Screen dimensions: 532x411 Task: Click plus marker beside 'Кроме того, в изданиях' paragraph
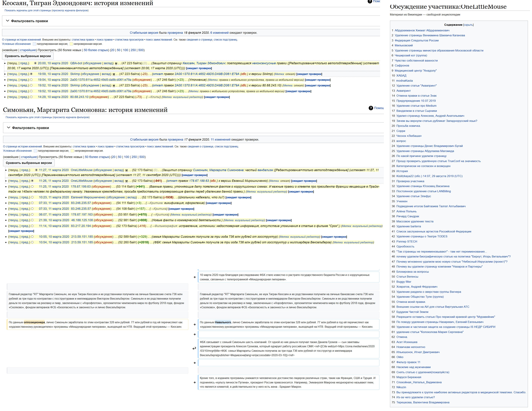point(195,383)
